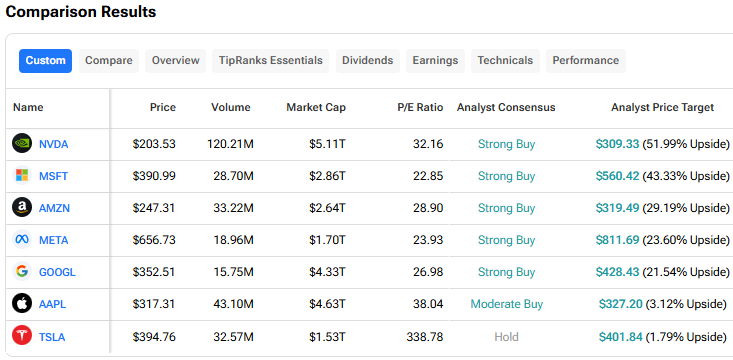The width and height of the screenshot is (733, 360).
Task: Click the Tesla logo icon
Action: click(22, 336)
